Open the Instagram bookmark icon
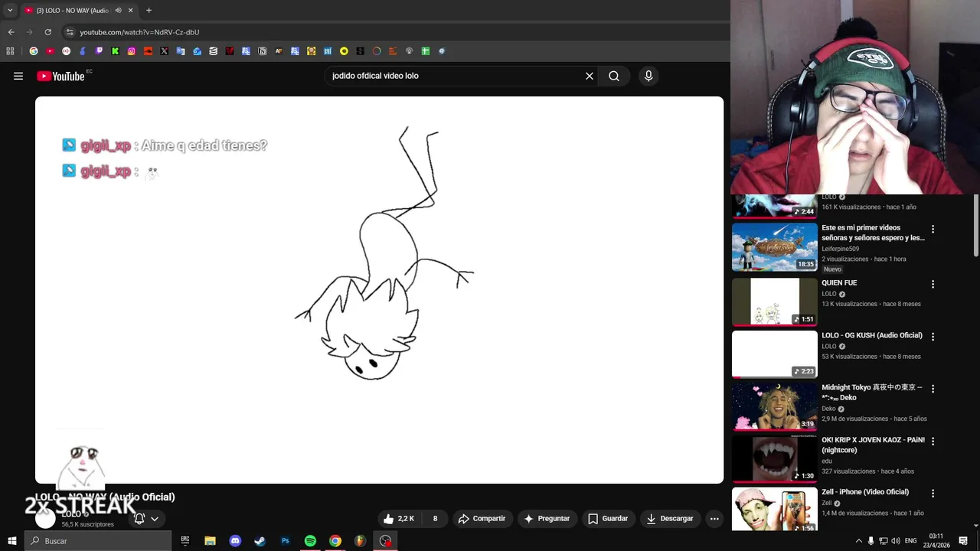This screenshot has width=980, height=551. pos(132,51)
